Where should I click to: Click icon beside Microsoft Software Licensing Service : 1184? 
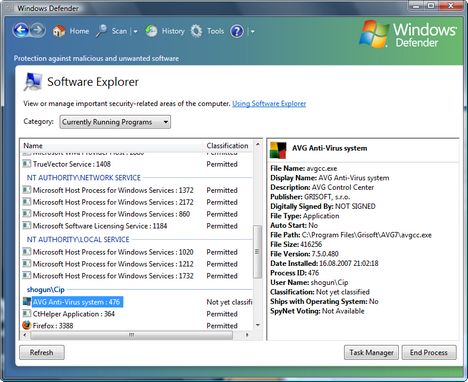tap(26, 226)
